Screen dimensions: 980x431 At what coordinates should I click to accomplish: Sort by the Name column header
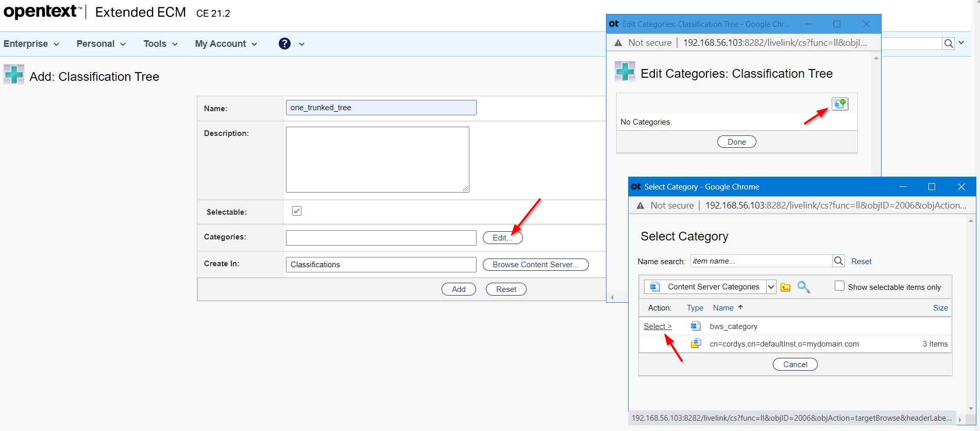click(723, 308)
